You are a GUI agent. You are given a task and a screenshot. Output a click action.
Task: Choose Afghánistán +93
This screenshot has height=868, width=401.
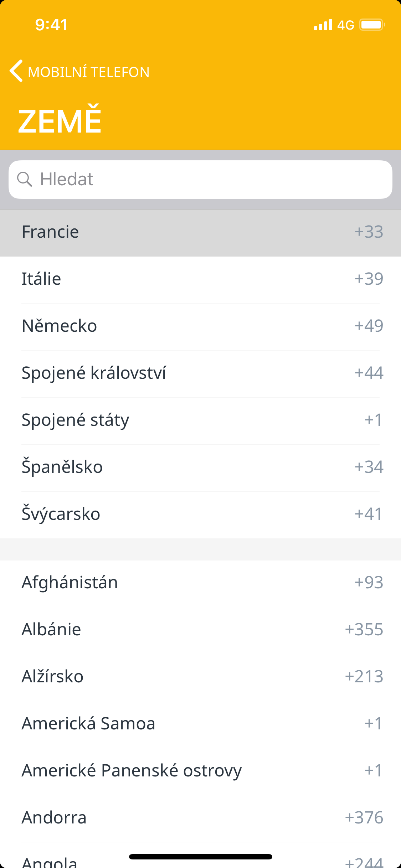click(200, 583)
